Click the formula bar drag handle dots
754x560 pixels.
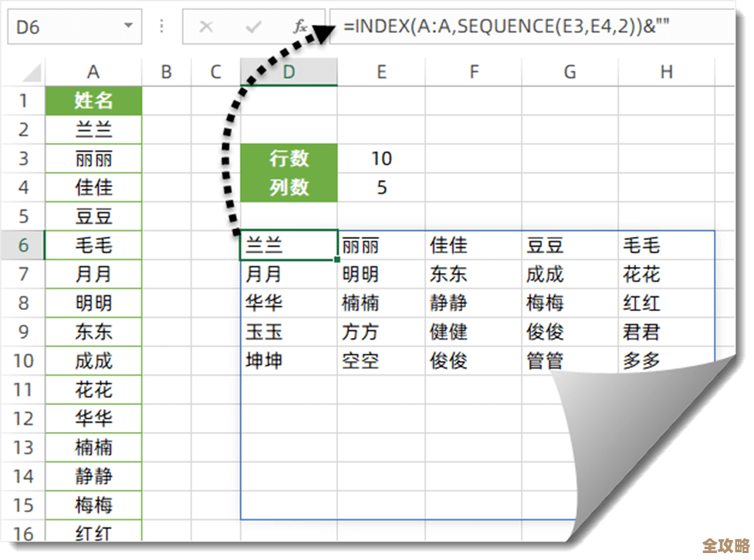[162, 27]
